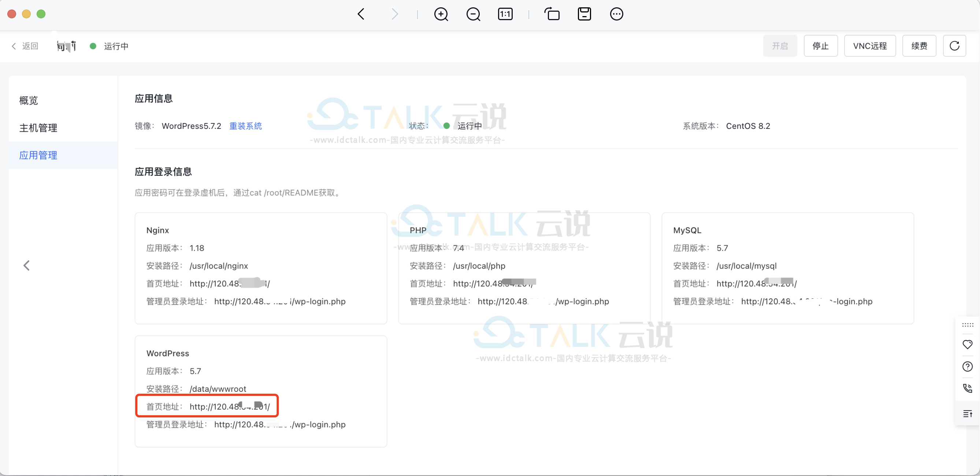Click the Nginx homepage address URL
This screenshot has height=476, width=980.
(230, 283)
